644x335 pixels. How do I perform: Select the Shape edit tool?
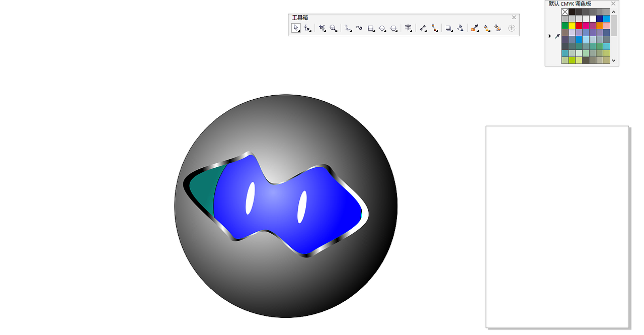pyautogui.click(x=307, y=28)
